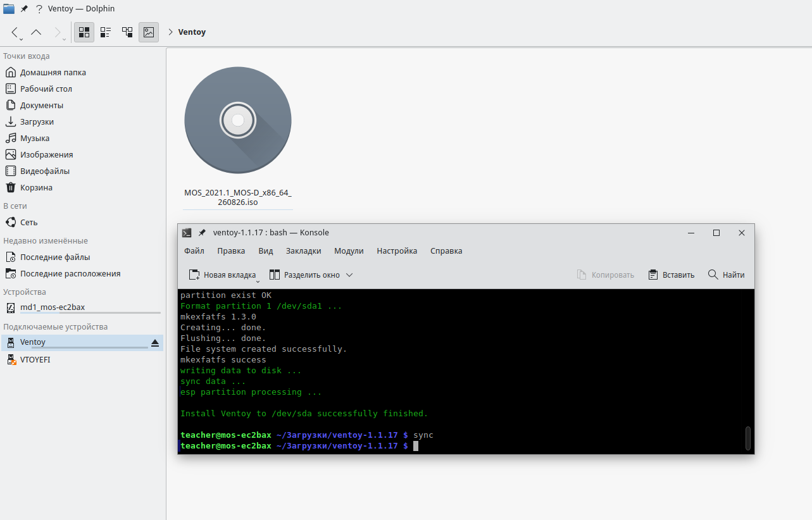Image resolution: width=812 pixels, height=520 pixels.
Task: Open Справка menu in Konsole
Action: point(446,251)
